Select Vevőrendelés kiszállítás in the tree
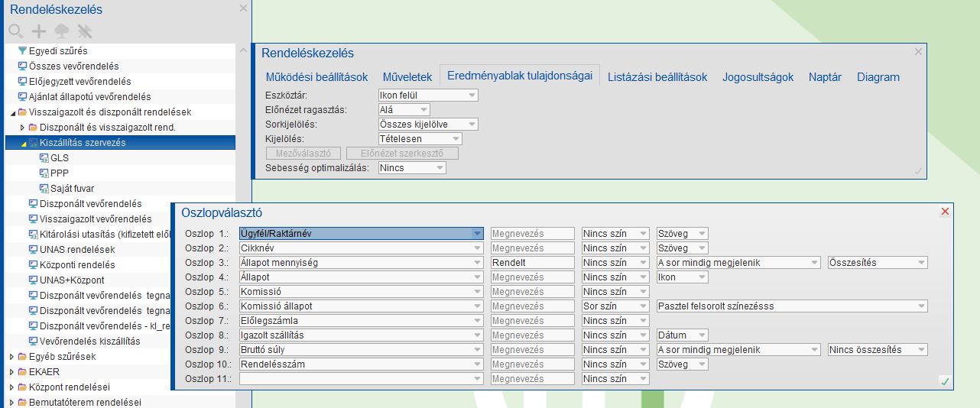The width and height of the screenshot is (980, 408). click(x=89, y=342)
